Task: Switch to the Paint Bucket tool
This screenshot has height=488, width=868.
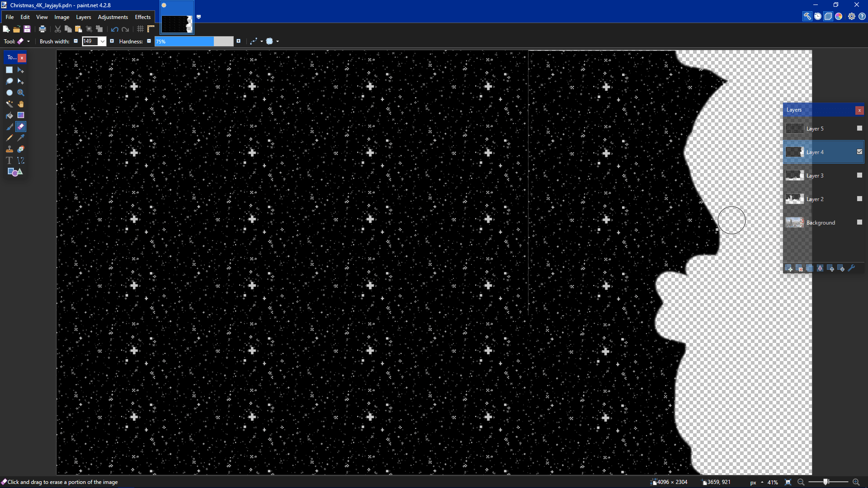Action: 9,115
